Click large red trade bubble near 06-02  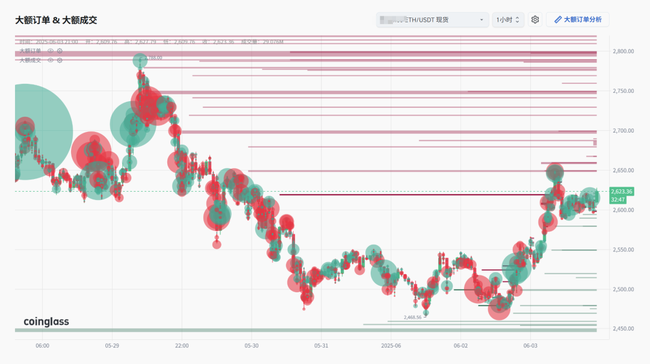click(478, 289)
